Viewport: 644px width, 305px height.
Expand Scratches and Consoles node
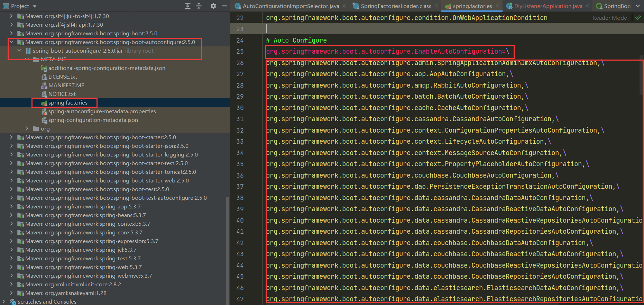3,302
